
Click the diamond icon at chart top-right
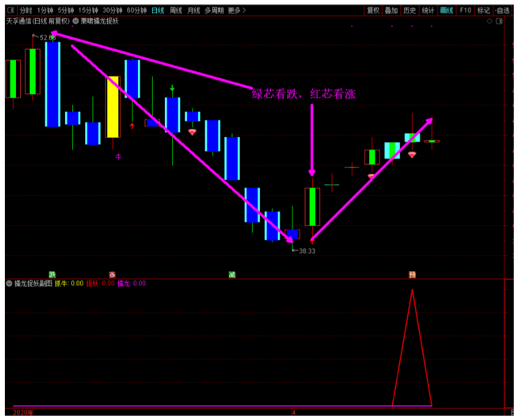489,21
